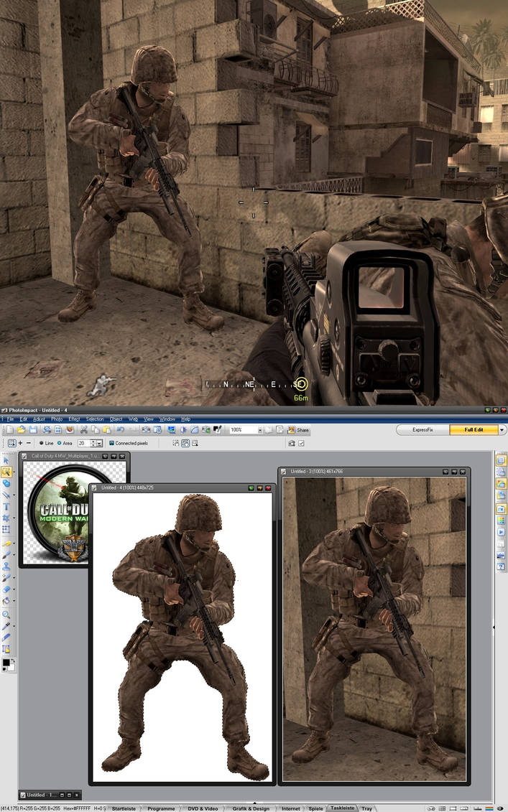This screenshot has height=812, width=508.
Task: Open Spiele taskbar tab
Action: tap(315, 808)
